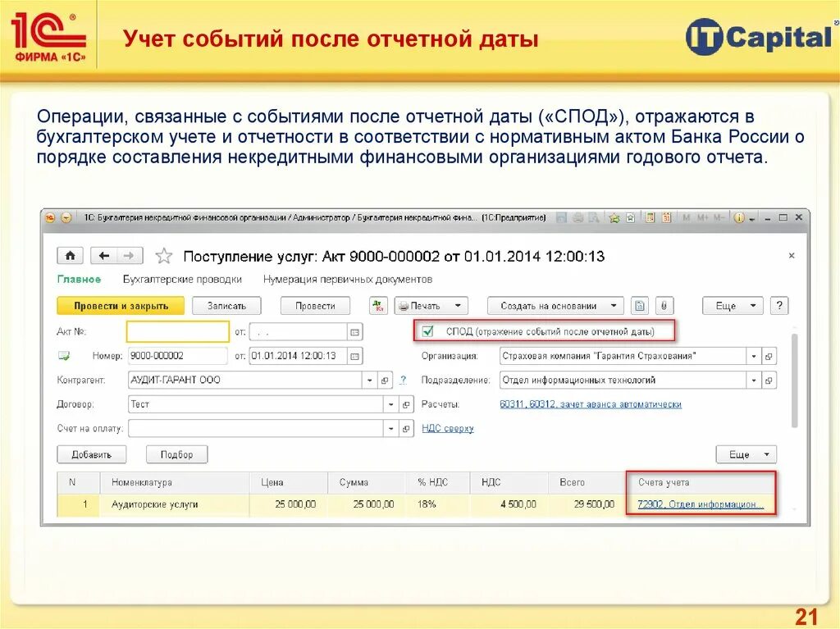Click the Записать button
Viewport: 840px width, 629px height.
[226, 306]
